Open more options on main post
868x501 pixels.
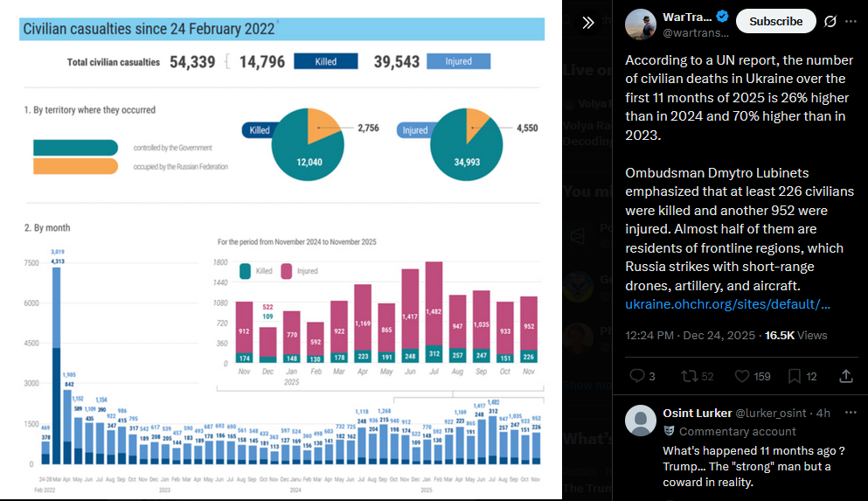(851, 21)
